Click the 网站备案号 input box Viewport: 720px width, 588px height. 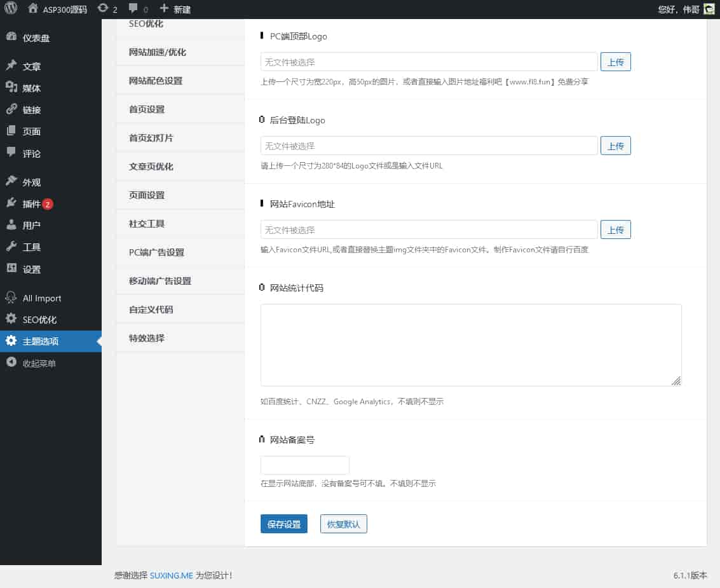pyautogui.click(x=304, y=465)
